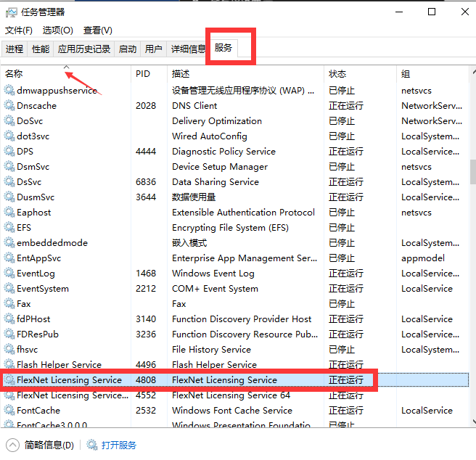The width and height of the screenshot is (476, 460).
Task: Click the scroll-down arrow of services list
Action: point(474,422)
